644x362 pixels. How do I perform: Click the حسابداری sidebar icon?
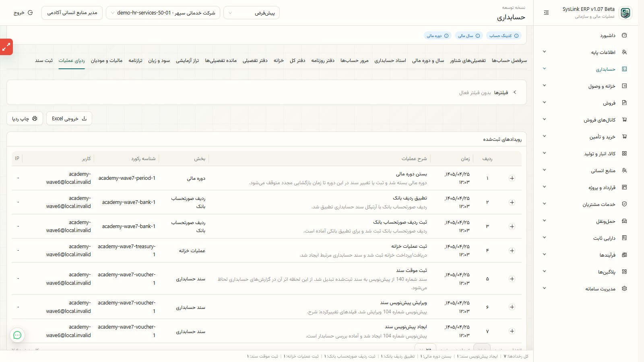point(624,69)
